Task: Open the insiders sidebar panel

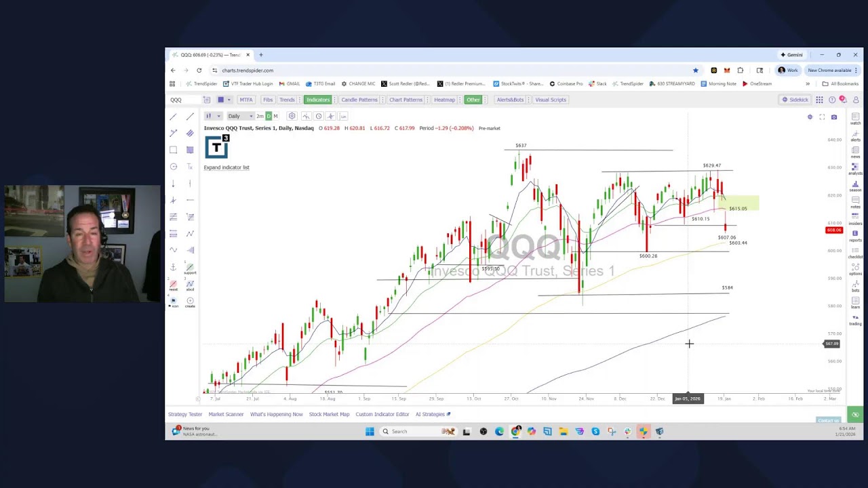Action: tap(856, 219)
